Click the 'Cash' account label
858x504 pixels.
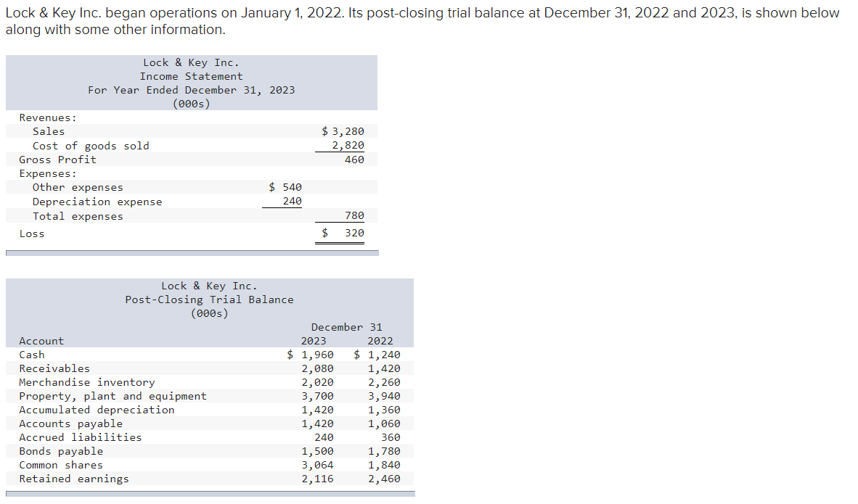point(32,355)
